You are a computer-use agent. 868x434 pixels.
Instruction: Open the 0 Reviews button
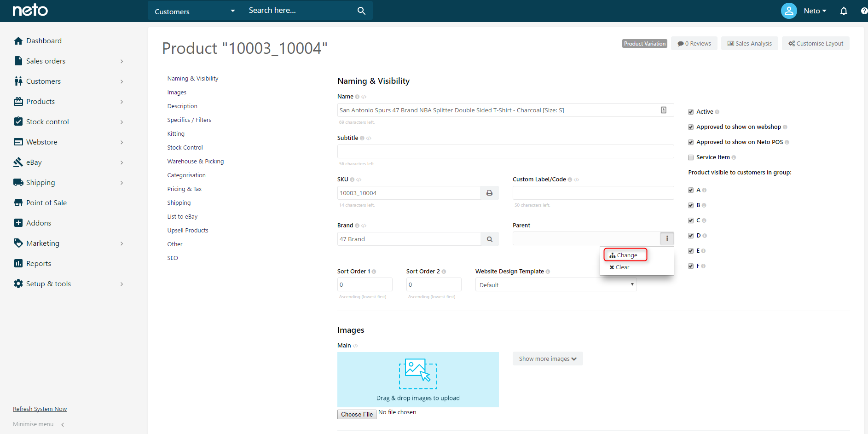pyautogui.click(x=694, y=43)
